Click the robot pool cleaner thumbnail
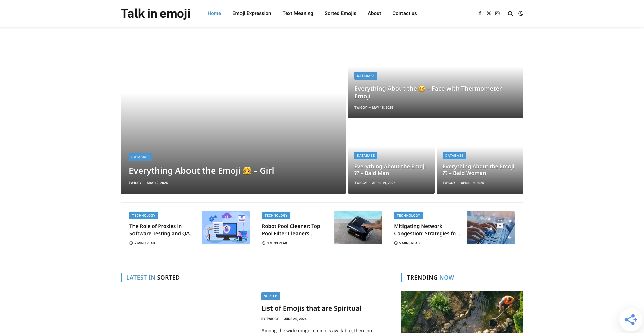 358,227
